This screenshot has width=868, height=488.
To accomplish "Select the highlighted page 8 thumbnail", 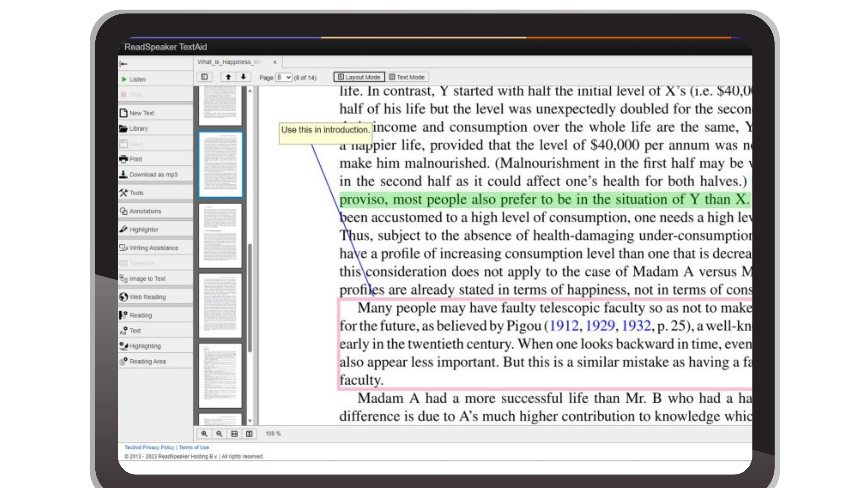I will 220,164.
